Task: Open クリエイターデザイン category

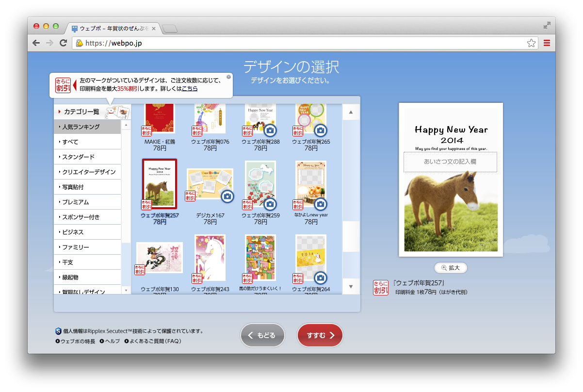Action: 87,172
